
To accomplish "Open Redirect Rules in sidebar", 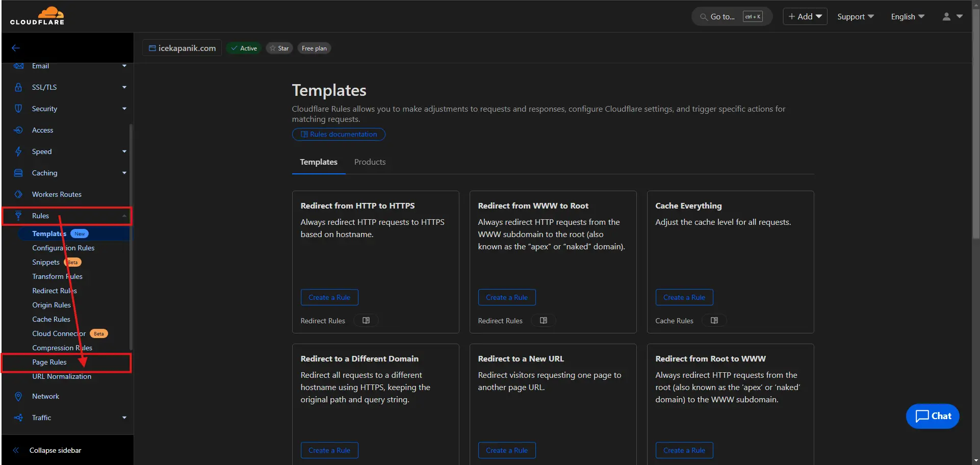I will [x=55, y=291].
